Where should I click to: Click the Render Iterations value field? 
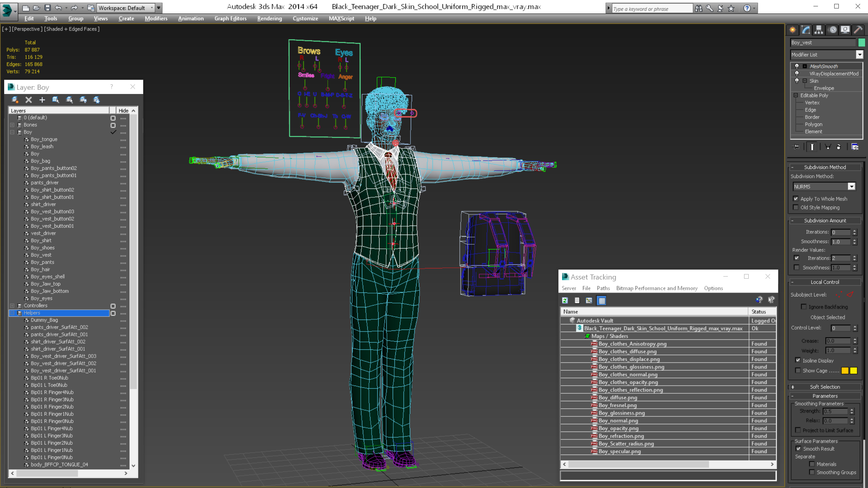coord(841,258)
